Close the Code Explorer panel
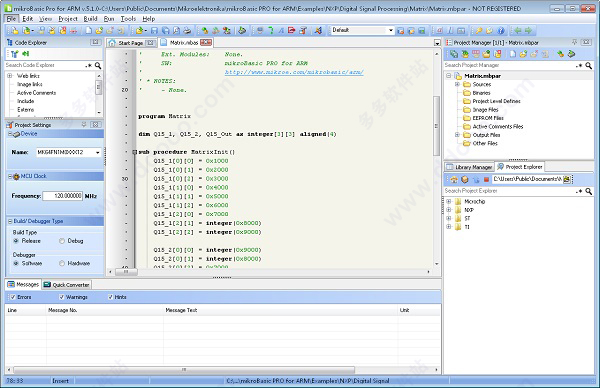600x388 pixels. click(96, 42)
